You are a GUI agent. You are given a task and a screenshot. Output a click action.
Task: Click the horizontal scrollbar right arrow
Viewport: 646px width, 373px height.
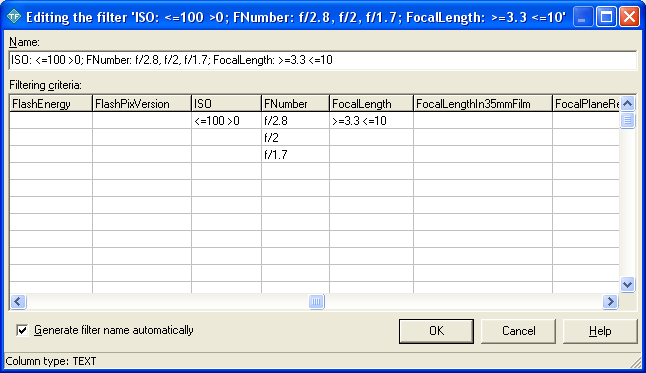point(610,302)
